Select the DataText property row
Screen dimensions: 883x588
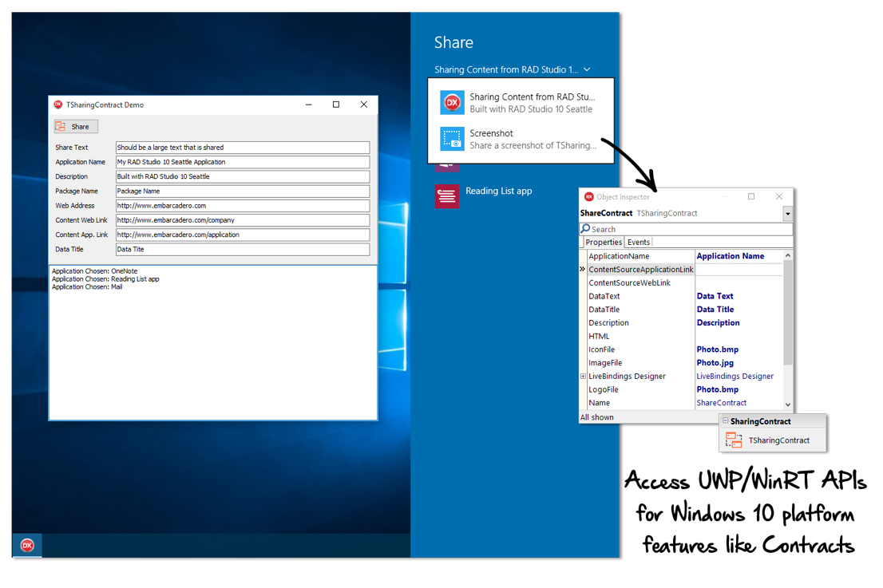[x=640, y=296]
